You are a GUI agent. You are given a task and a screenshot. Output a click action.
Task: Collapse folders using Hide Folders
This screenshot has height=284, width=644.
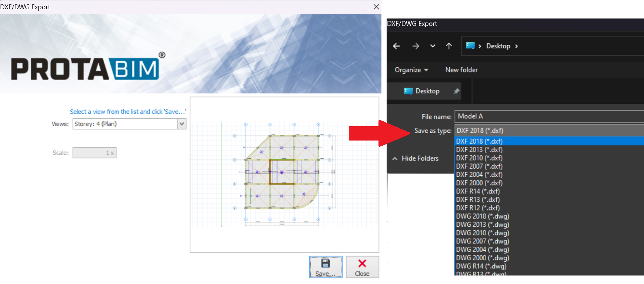pyautogui.click(x=416, y=158)
